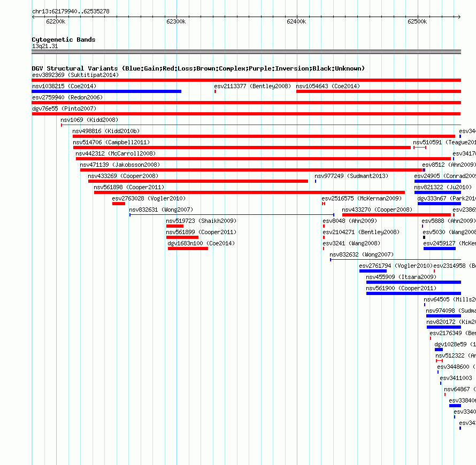
Task: Click chr13:62179940..62535278 coordinates text
Action: pos(71,11)
